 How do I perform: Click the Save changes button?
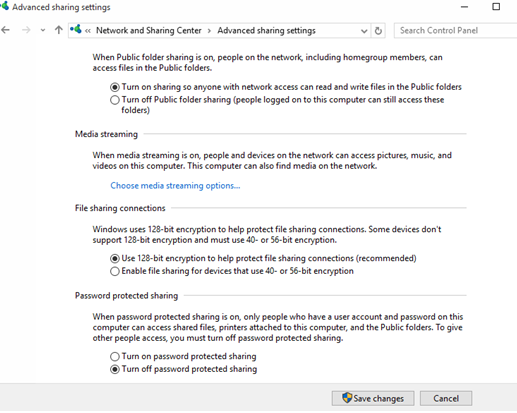[x=373, y=398]
